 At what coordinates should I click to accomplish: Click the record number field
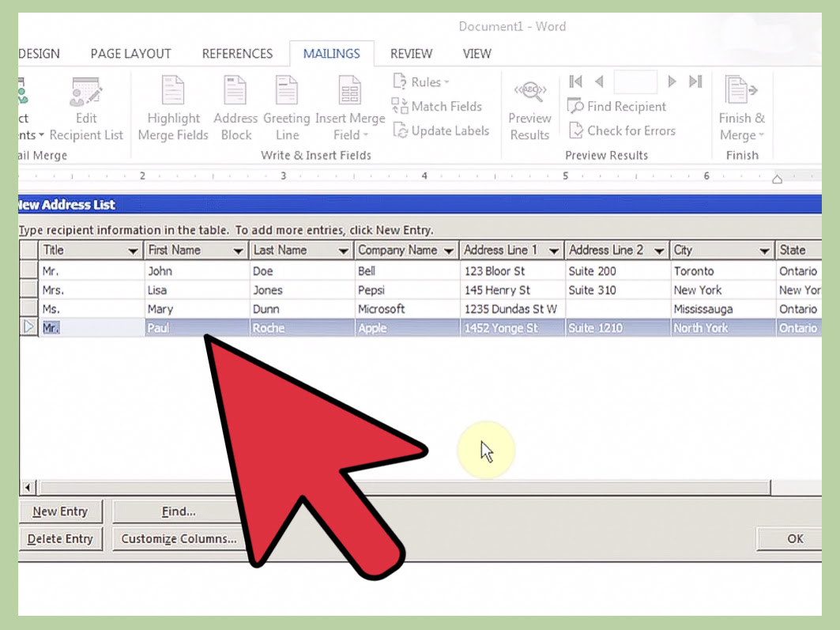point(635,82)
